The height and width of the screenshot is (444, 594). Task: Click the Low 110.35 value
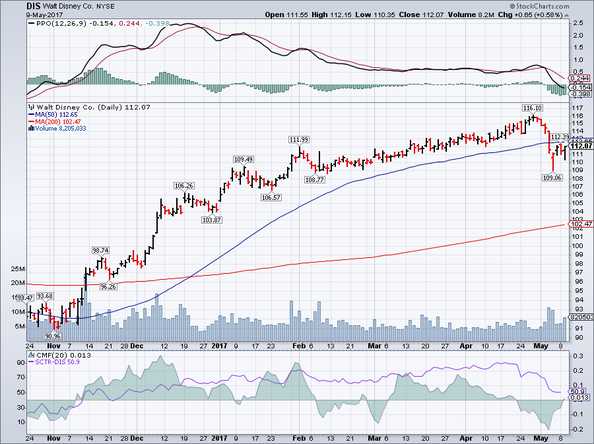pyautogui.click(x=375, y=14)
